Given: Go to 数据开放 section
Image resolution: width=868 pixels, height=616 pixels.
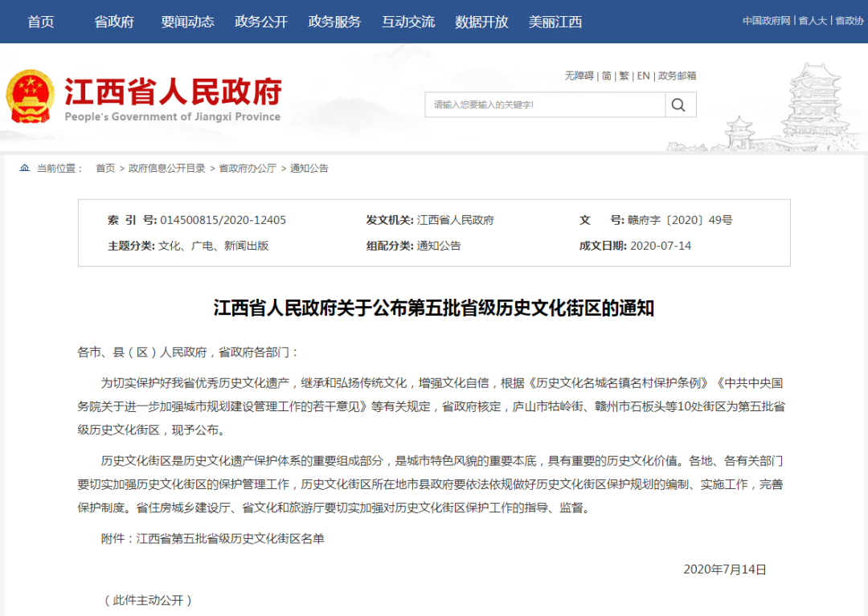Looking at the screenshot, I should (x=481, y=22).
